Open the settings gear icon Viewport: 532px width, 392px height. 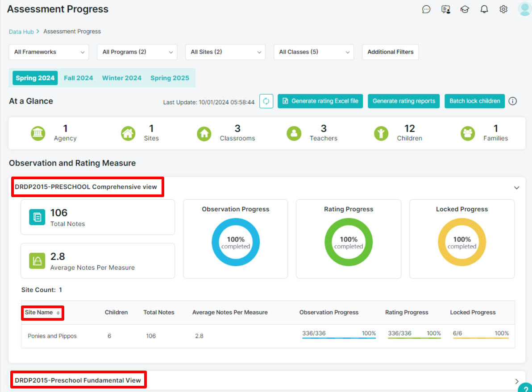point(503,9)
